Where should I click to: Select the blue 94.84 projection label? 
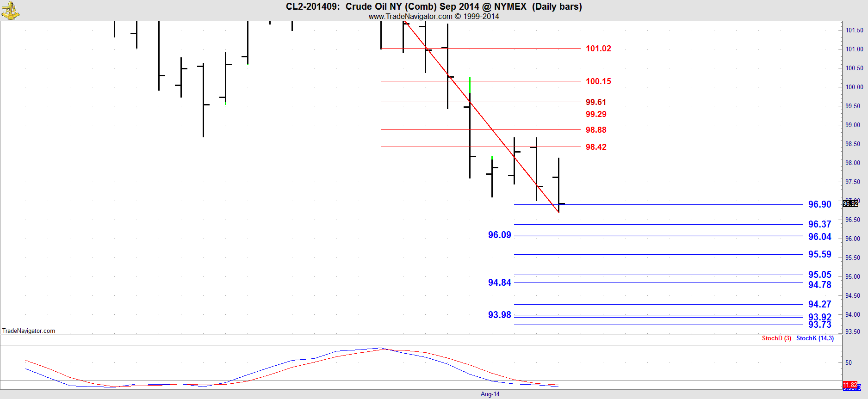coord(499,282)
